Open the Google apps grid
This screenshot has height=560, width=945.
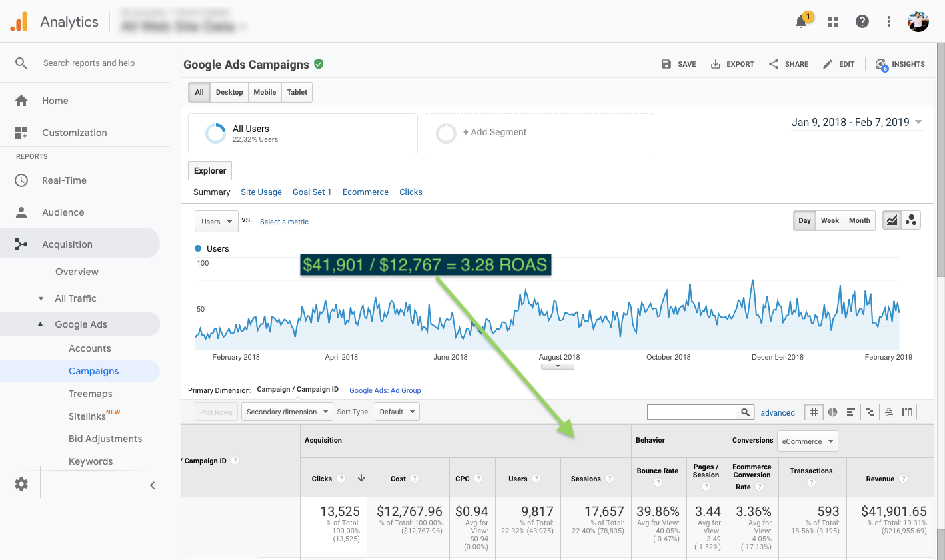tap(833, 22)
